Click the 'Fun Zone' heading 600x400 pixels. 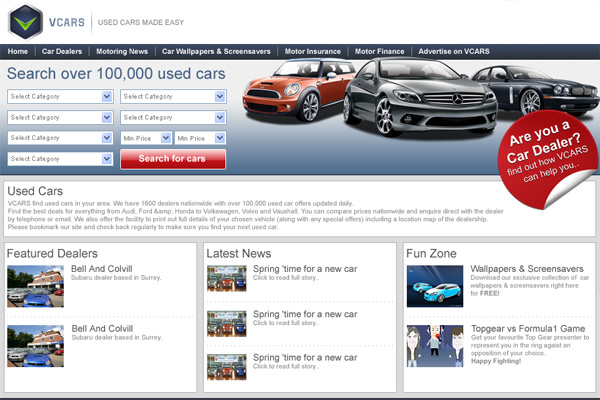pyautogui.click(x=431, y=253)
